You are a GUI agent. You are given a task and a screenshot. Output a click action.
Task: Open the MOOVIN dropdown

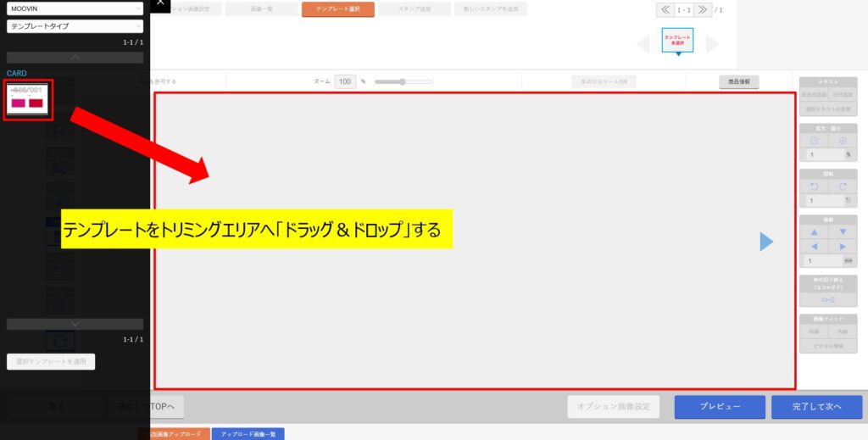click(75, 8)
